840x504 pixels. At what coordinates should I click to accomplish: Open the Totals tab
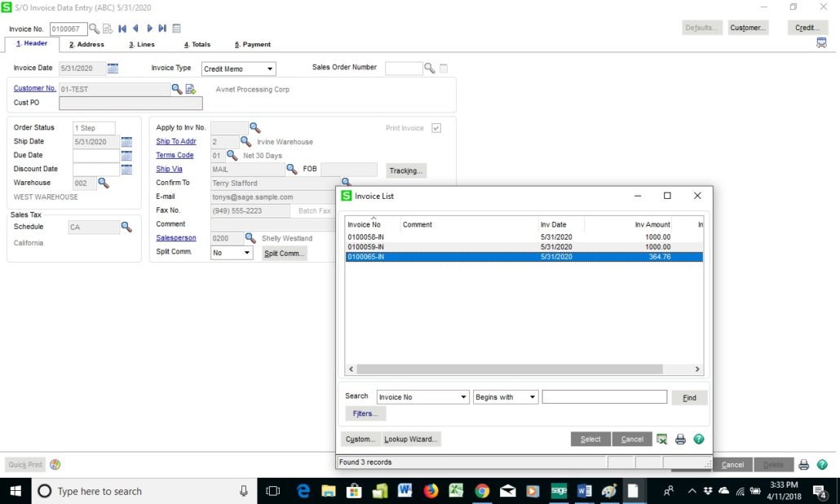(199, 44)
